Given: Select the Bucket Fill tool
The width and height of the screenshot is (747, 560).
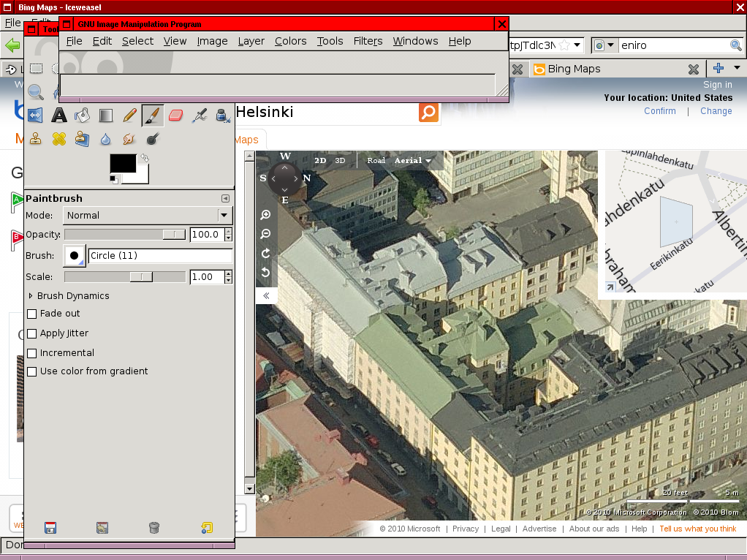Looking at the screenshot, I should [82, 116].
